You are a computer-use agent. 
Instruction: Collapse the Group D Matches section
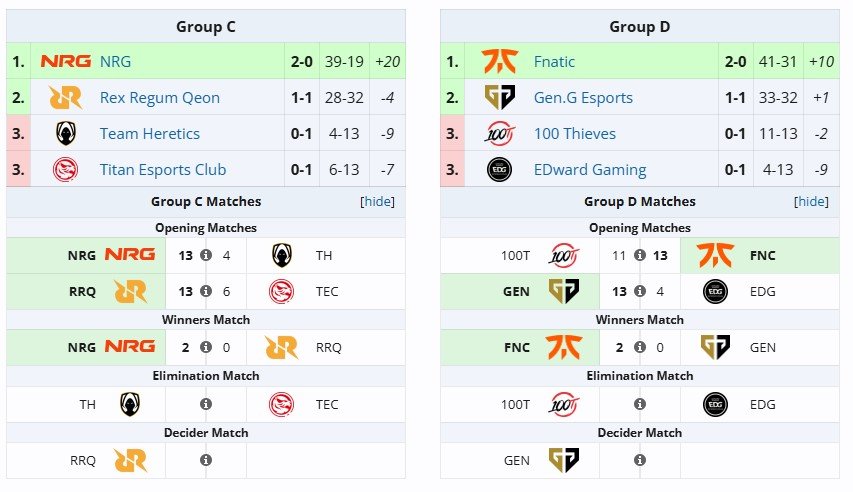pyautogui.click(x=811, y=201)
